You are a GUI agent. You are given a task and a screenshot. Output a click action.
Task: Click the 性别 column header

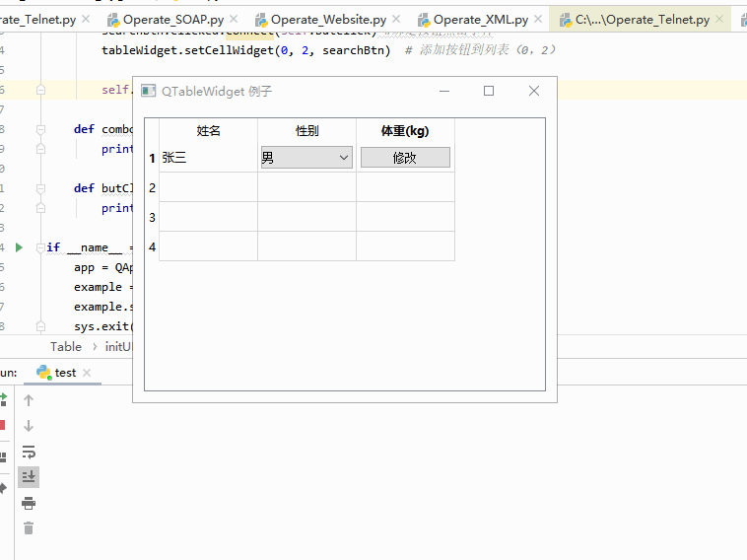coord(306,130)
